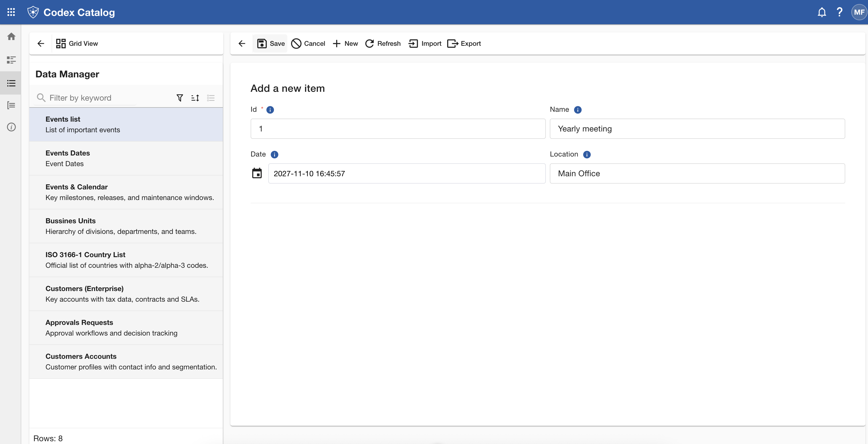Refresh the data

click(x=383, y=43)
